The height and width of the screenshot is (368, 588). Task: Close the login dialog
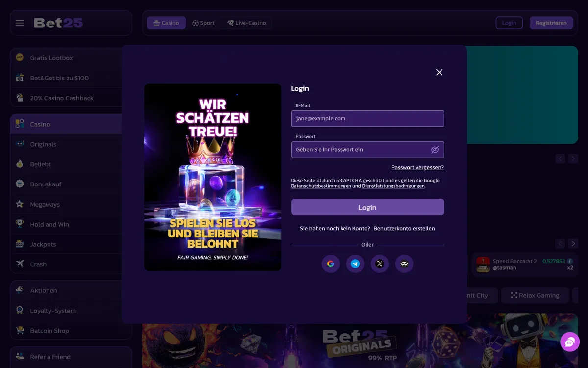coord(439,72)
